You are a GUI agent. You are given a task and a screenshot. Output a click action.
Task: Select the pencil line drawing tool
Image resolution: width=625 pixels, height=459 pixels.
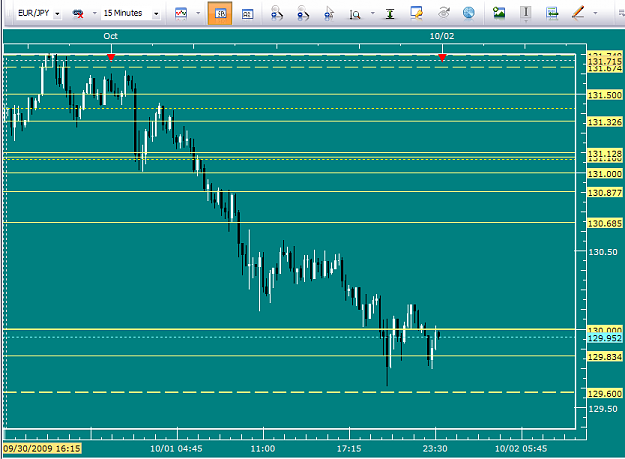(578, 13)
